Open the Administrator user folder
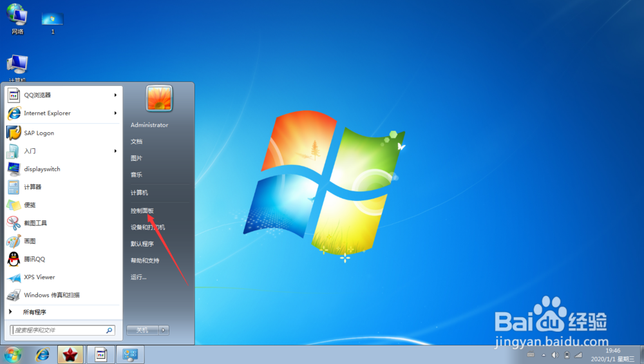The height and width of the screenshot is (364, 644). (149, 125)
